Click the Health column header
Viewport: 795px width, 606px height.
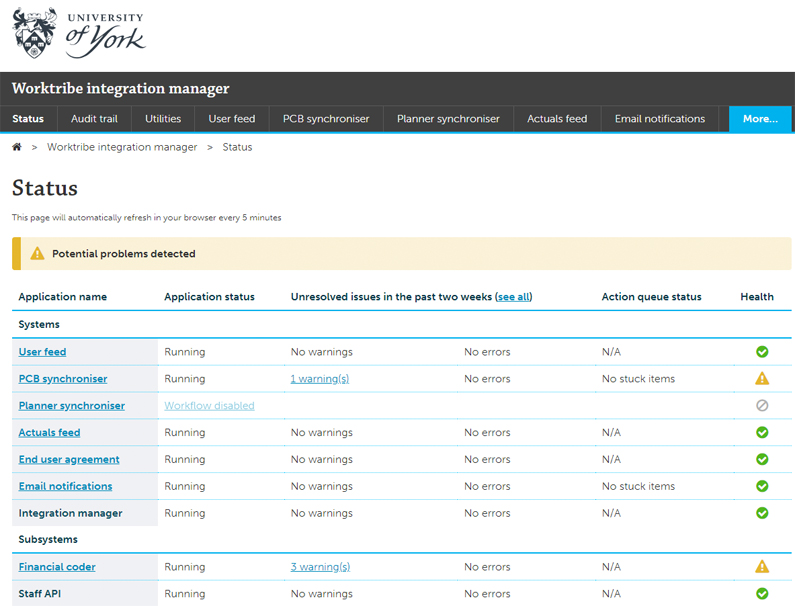coord(757,297)
